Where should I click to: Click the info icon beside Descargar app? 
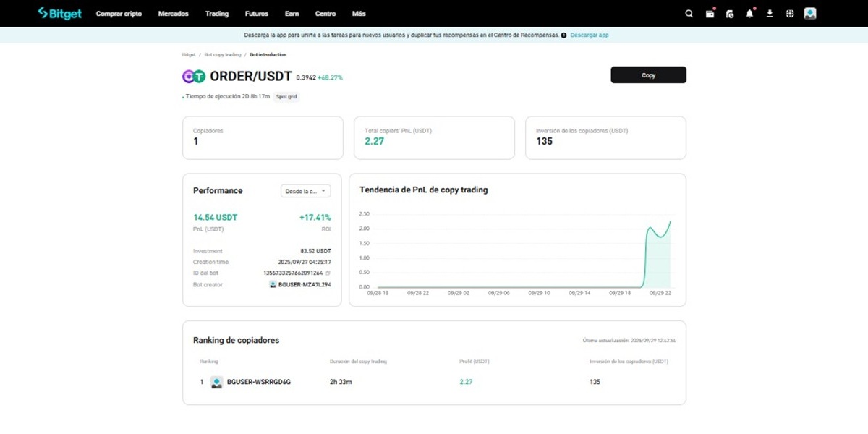pyautogui.click(x=563, y=35)
